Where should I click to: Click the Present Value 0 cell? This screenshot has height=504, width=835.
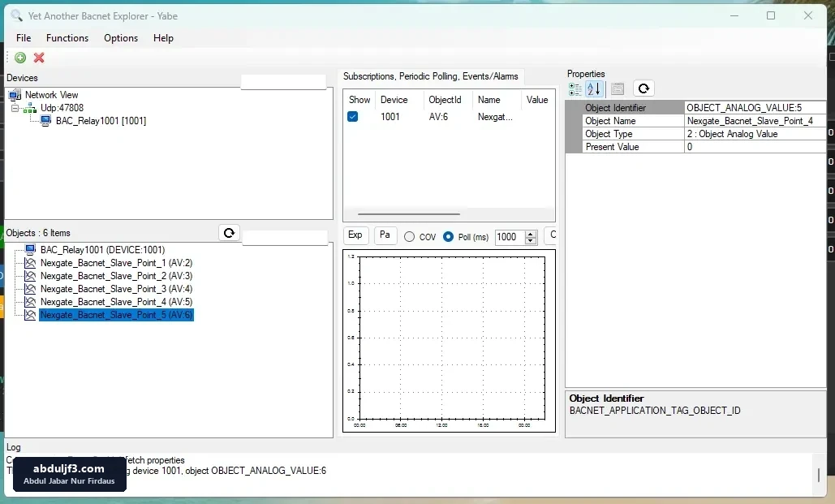755,147
